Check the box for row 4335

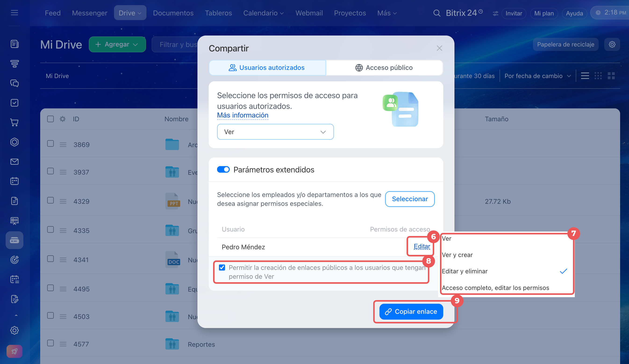(x=50, y=229)
